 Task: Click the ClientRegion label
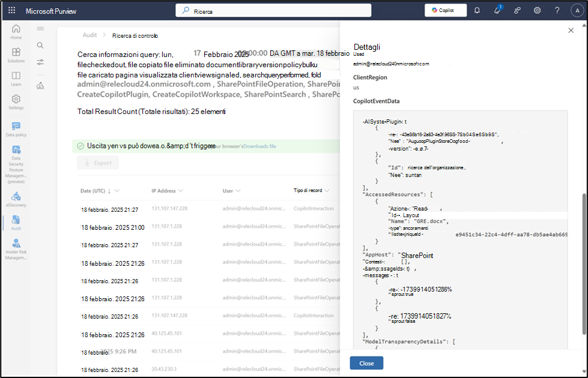tap(370, 77)
